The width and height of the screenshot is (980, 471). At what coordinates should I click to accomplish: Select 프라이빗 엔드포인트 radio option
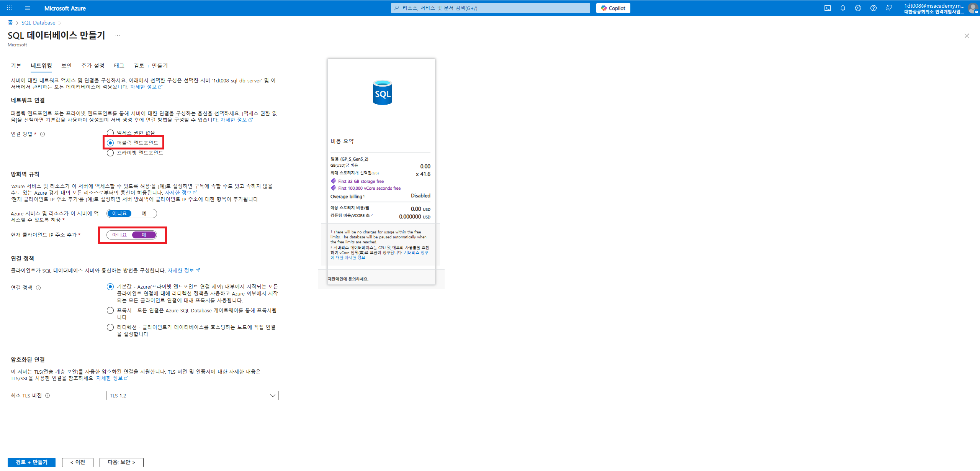pos(110,153)
